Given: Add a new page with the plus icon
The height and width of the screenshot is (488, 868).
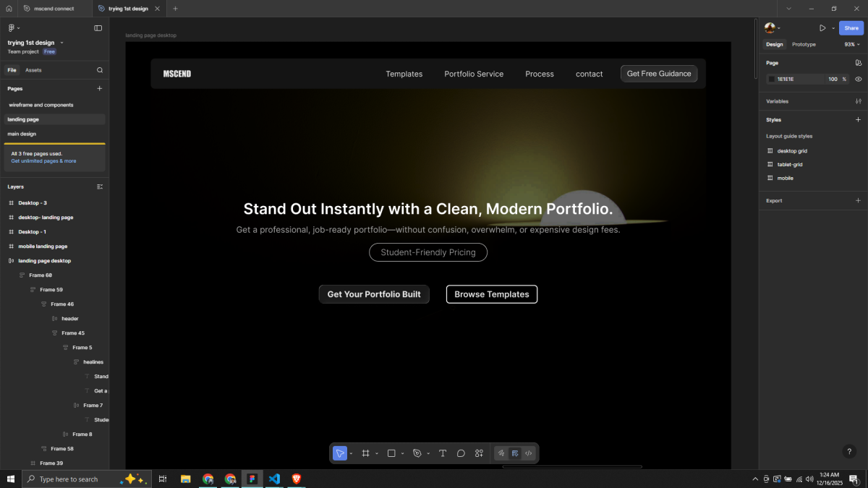Looking at the screenshot, I should coord(100,88).
